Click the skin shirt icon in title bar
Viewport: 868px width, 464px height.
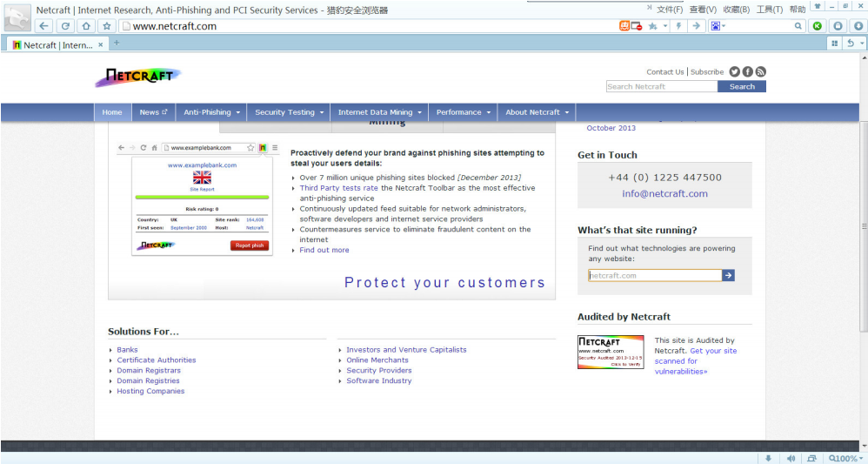pyautogui.click(x=817, y=5)
